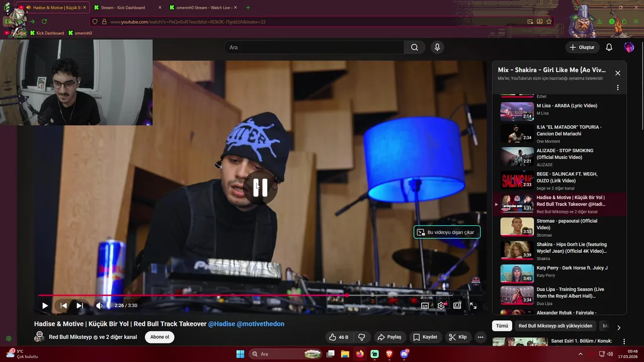The height and width of the screenshot is (362, 644).
Task: Select 'Red Bull Miksteyp adlı yükleyiciden' chip
Action: [x=555, y=326]
